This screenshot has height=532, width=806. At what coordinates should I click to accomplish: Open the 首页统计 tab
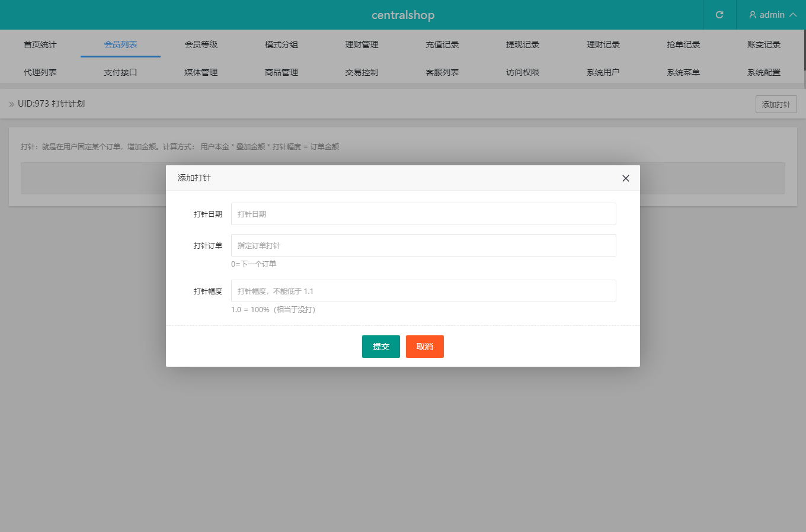[x=40, y=44]
